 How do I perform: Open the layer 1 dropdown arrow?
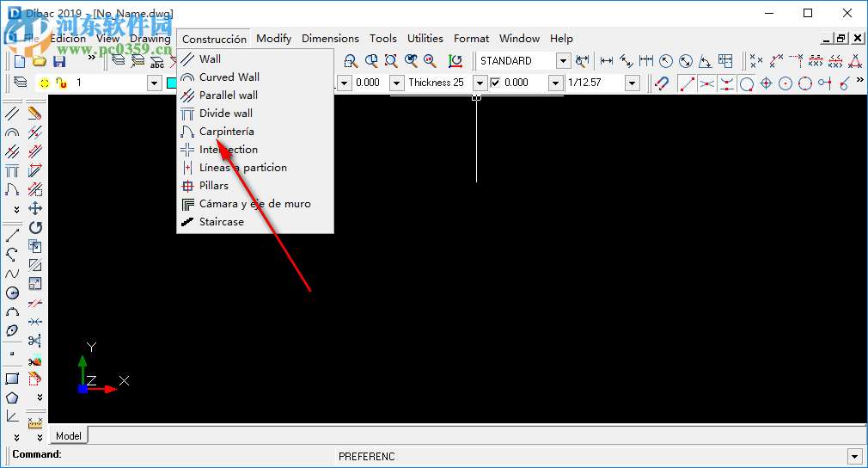pos(155,83)
